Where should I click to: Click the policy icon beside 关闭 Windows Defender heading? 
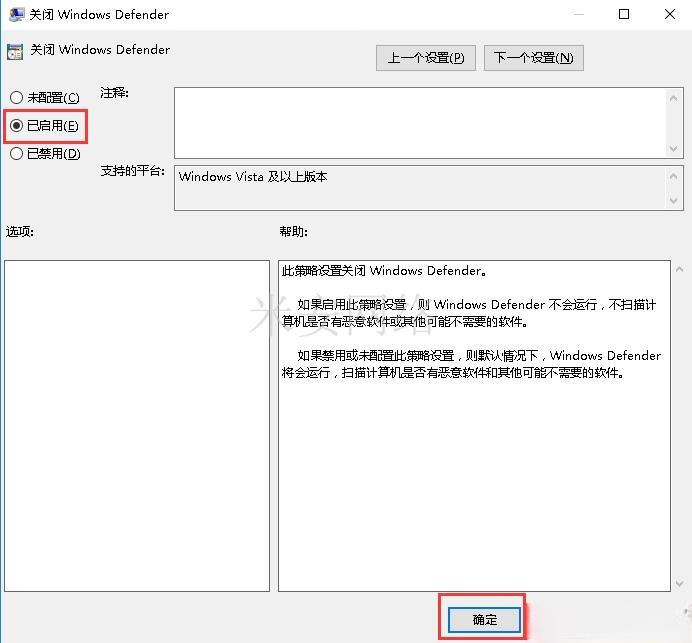coord(15,52)
